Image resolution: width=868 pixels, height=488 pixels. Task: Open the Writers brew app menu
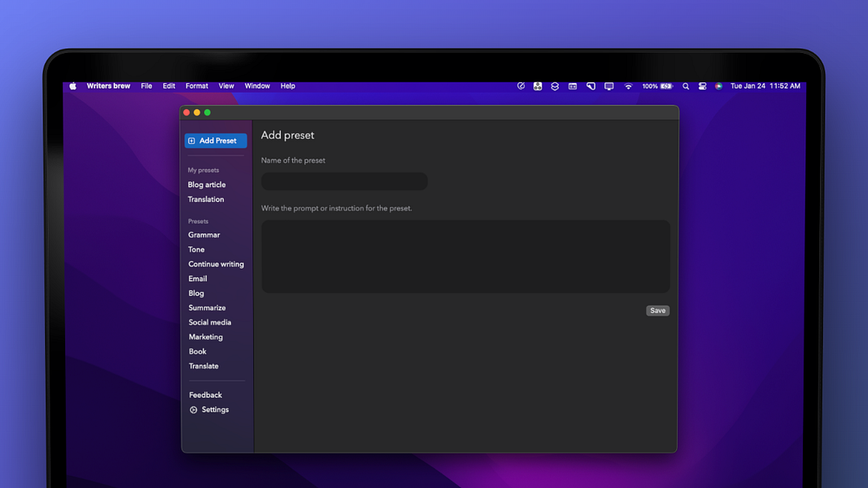point(108,85)
